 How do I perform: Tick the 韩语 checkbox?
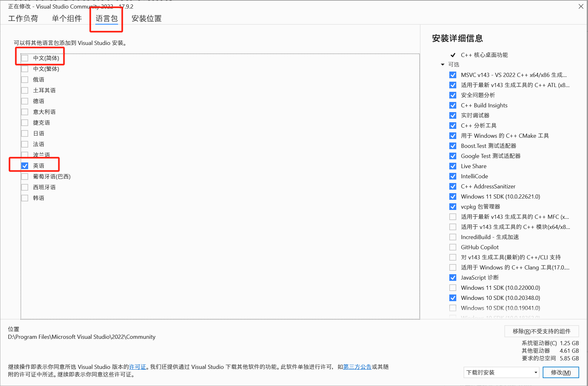[x=25, y=198]
